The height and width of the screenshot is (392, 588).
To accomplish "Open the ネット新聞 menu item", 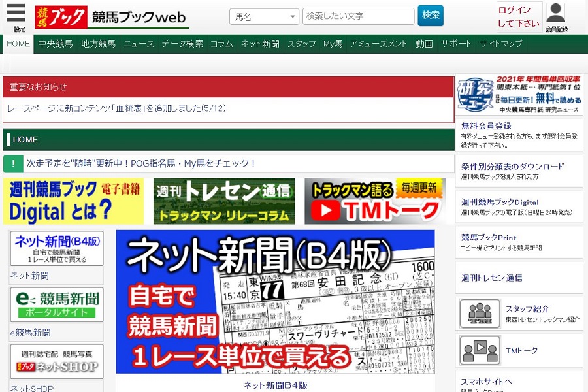I will tap(260, 44).
